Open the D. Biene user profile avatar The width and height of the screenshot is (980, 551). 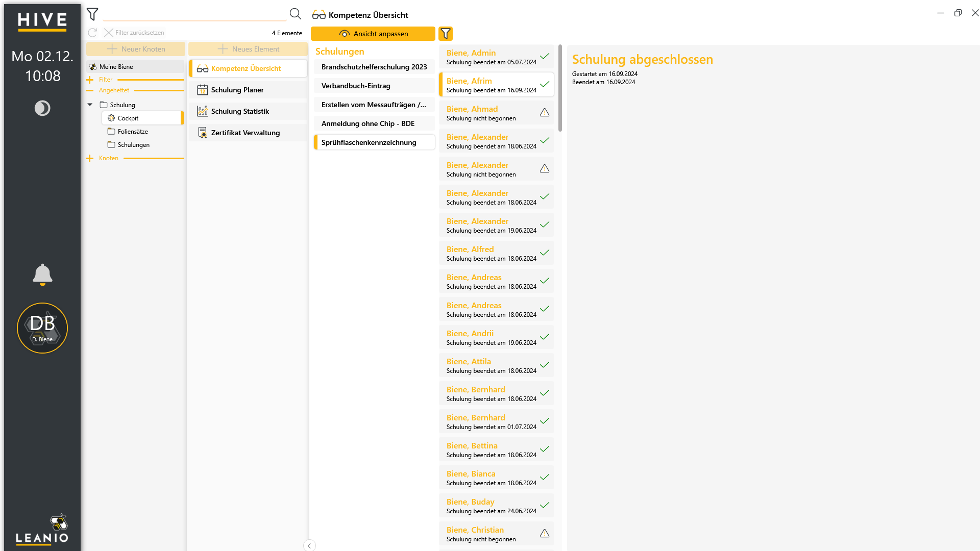42,328
